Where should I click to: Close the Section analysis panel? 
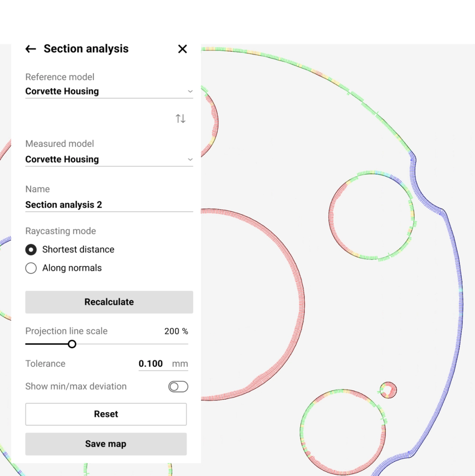tap(182, 49)
